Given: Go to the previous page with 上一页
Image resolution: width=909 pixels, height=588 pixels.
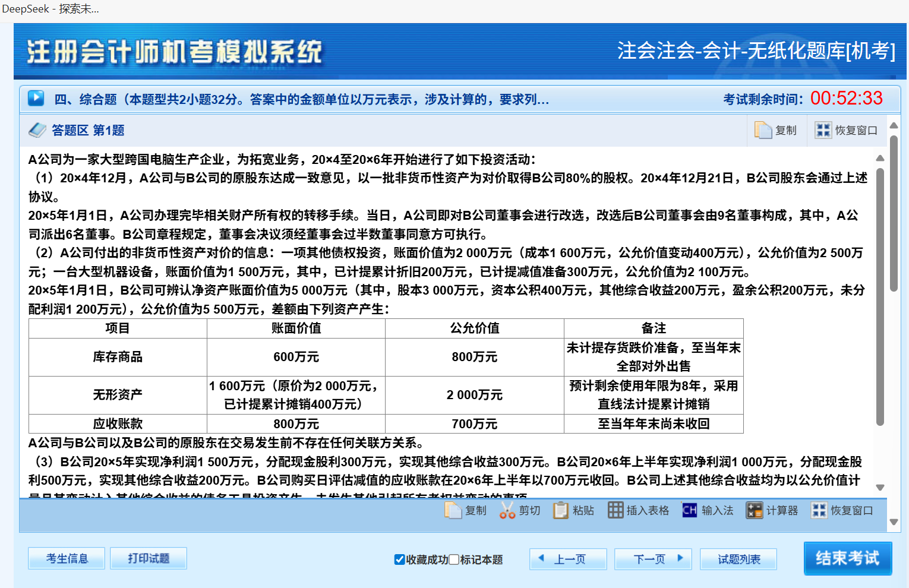Looking at the screenshot, I should pyautogui.click(x=568, y=559).
